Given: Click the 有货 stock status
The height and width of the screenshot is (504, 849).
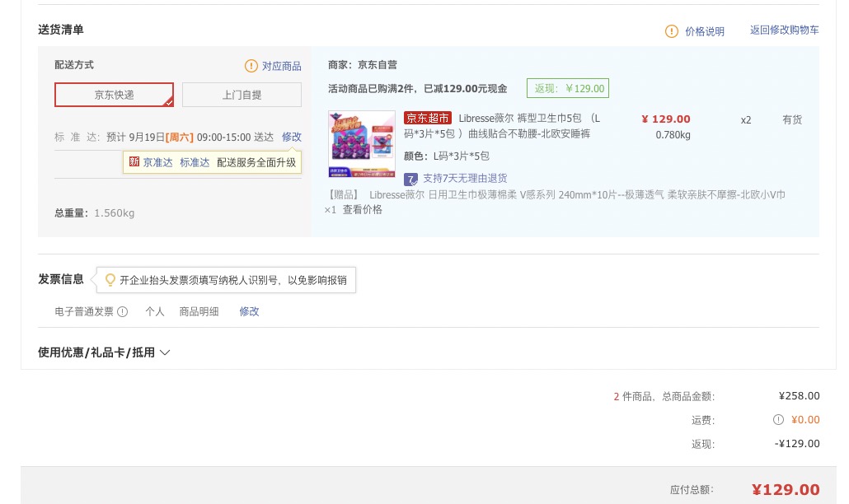Looking at the screenshot, I should click(x=792, y=119).
